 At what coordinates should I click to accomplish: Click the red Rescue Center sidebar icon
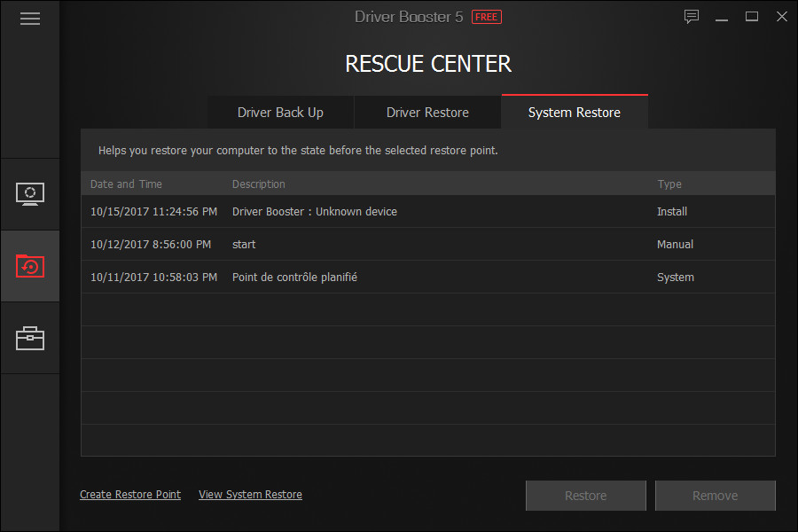click(x=29, y=266)
